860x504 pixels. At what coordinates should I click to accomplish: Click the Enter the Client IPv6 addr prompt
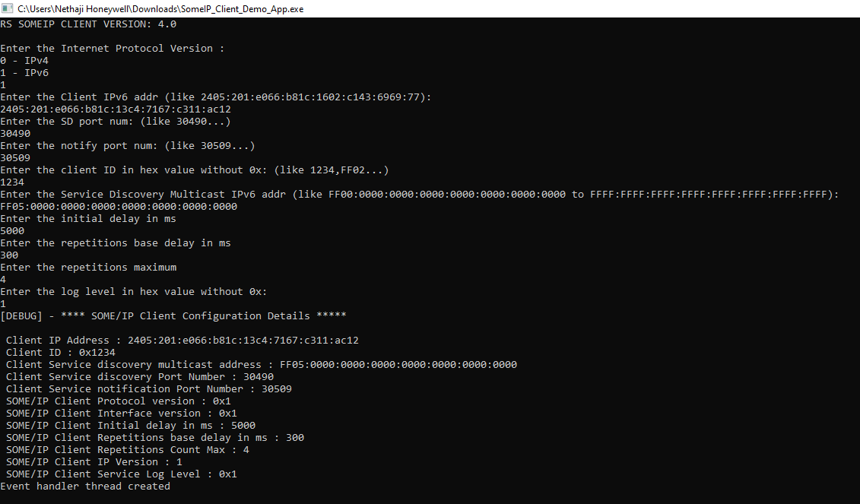pos(216,97)
